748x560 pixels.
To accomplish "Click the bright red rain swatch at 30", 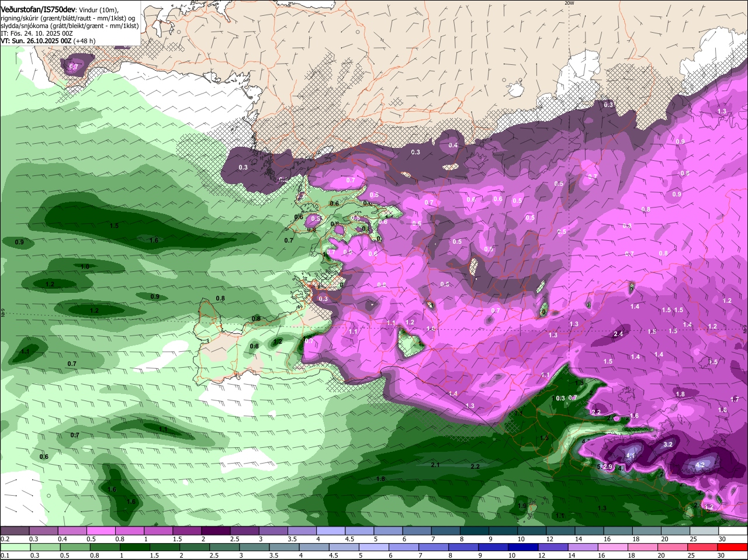I will click(731, 547).
